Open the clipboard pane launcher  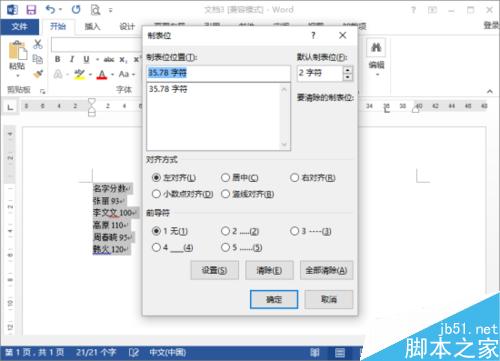coord(42,91)
